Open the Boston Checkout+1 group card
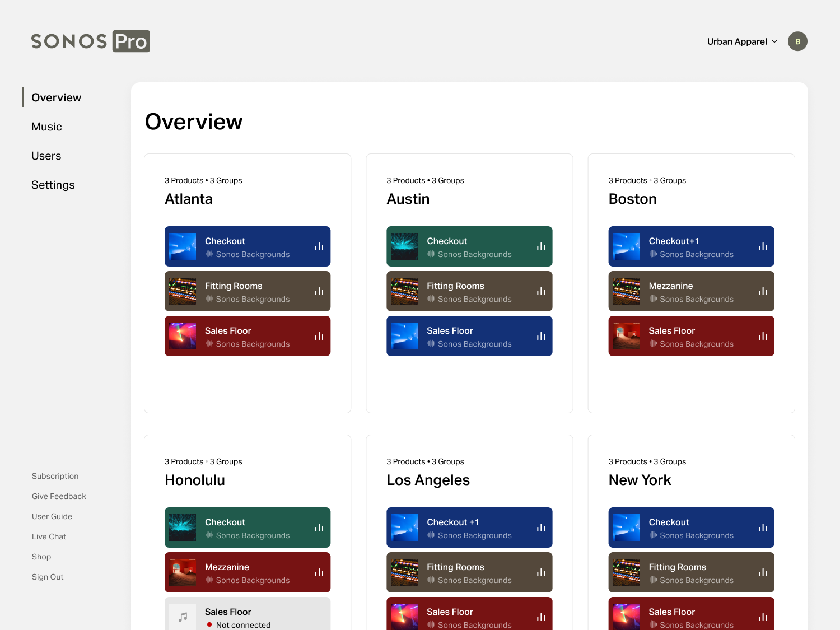This screenshot has height=630, width=840. click(691, 246)
